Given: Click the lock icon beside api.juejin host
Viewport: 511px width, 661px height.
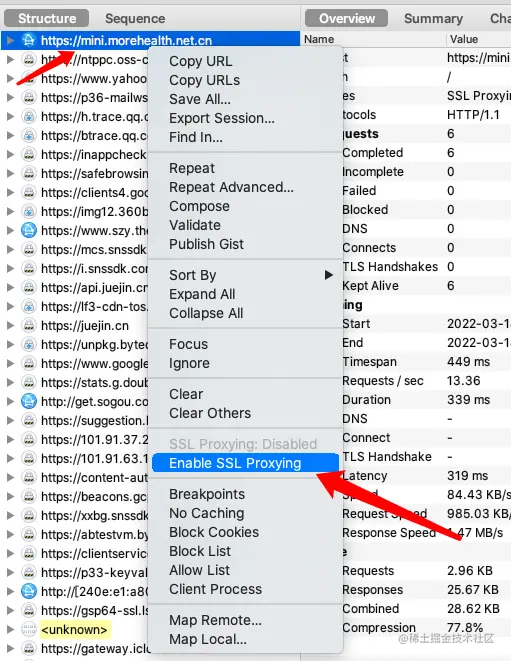Looking at the screenshot, I should tap(29, 288).
